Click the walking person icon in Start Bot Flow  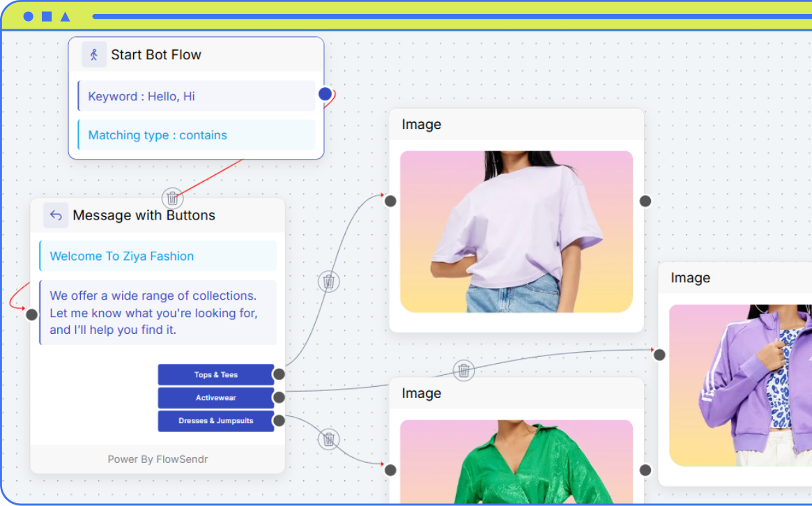click(x=94, y=54)
